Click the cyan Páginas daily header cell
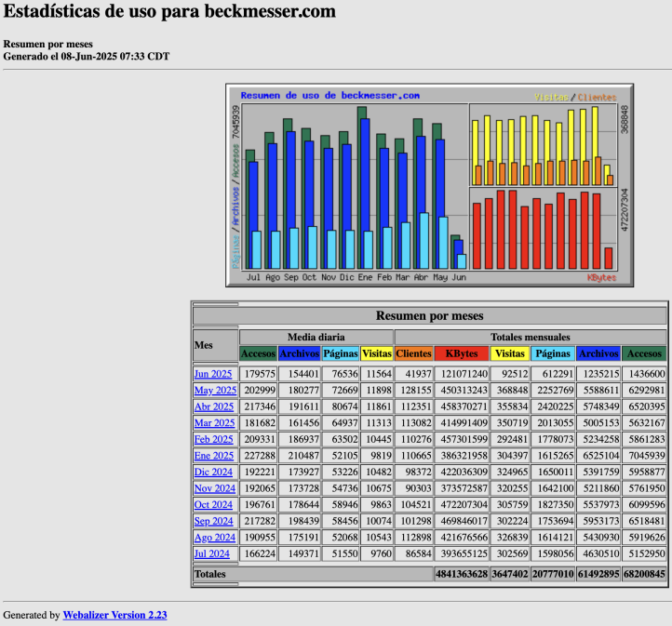 tap(340, 353)
